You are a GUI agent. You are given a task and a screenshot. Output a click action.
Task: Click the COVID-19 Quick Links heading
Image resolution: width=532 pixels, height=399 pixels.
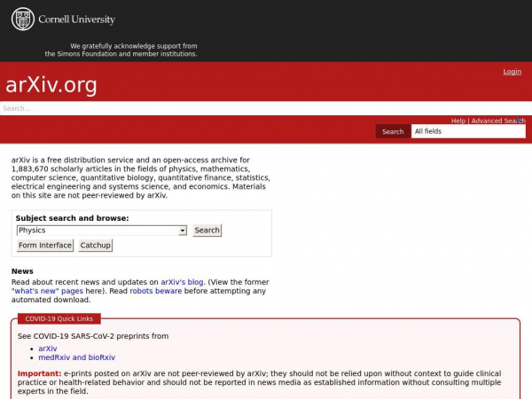(x=59, y=318)
